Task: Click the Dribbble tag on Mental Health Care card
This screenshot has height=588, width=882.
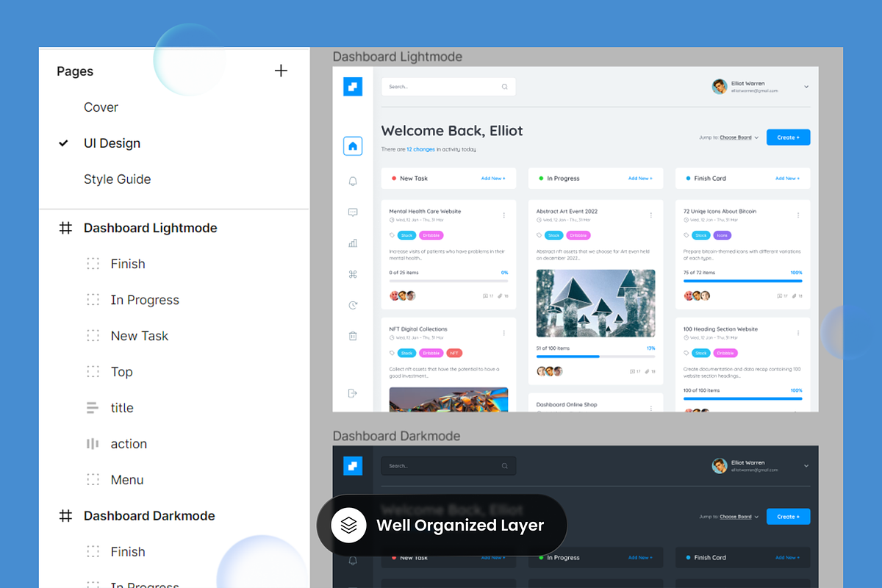Action: (431, 235)
